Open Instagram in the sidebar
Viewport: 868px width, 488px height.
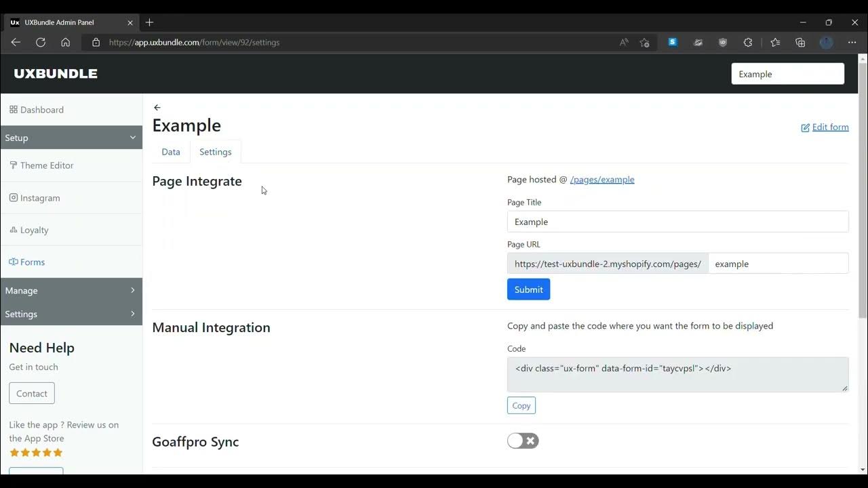35,198
